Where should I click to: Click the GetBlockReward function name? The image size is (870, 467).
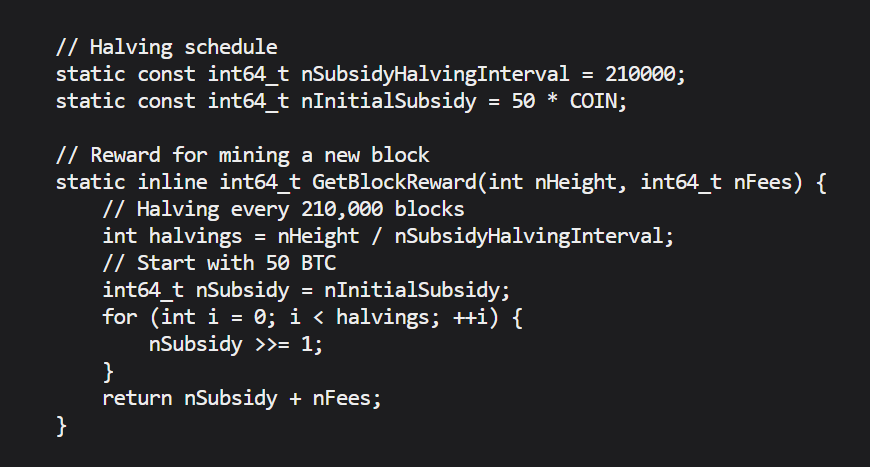tap(394, 182)
